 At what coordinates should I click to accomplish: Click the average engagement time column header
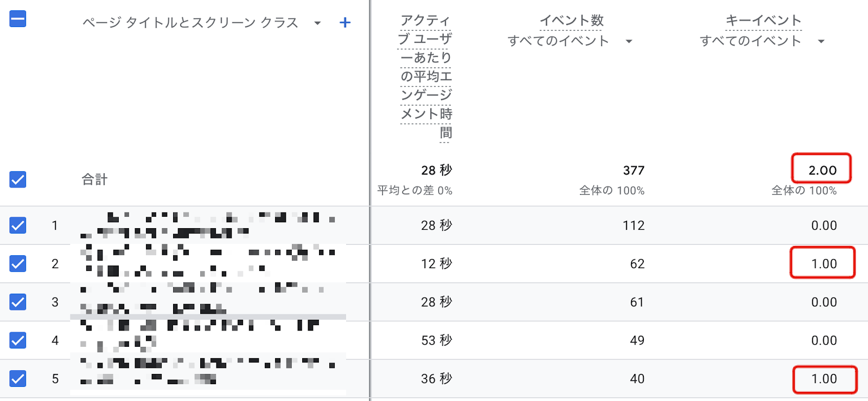(x=426, y=76)
